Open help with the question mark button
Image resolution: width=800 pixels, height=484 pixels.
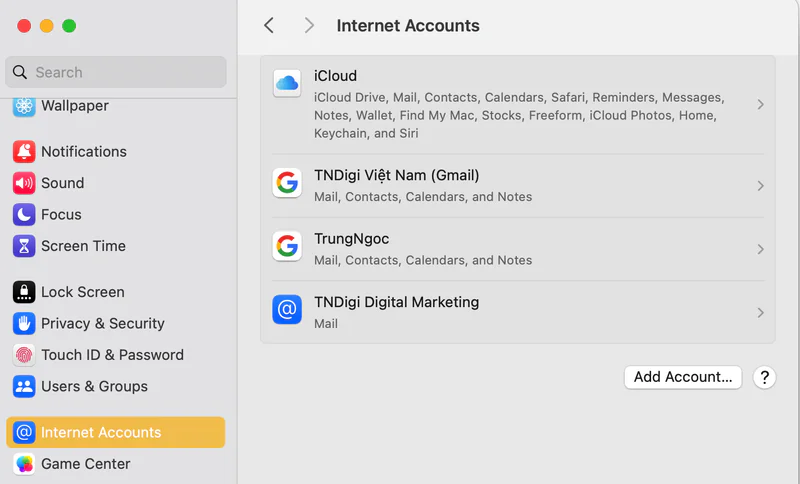coord(764,377)
